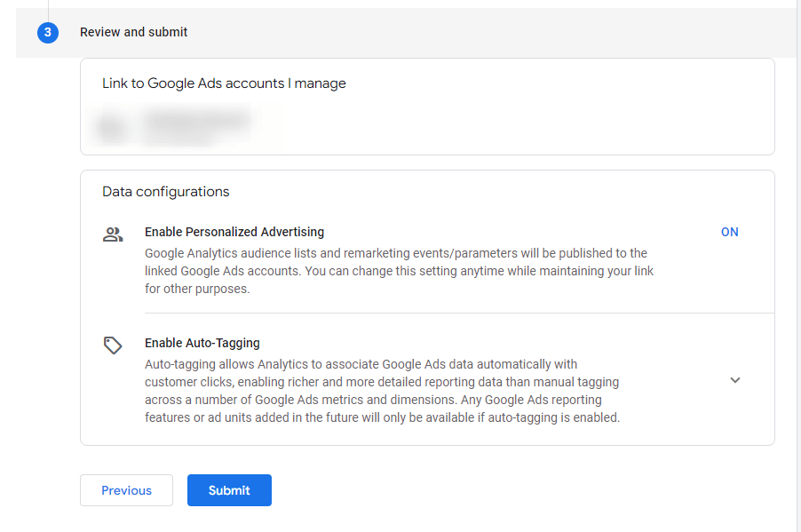Click the Enable Auto-Tagging title
The height and width of the screenshot is (532, 801).
click(x=202, y=343)
